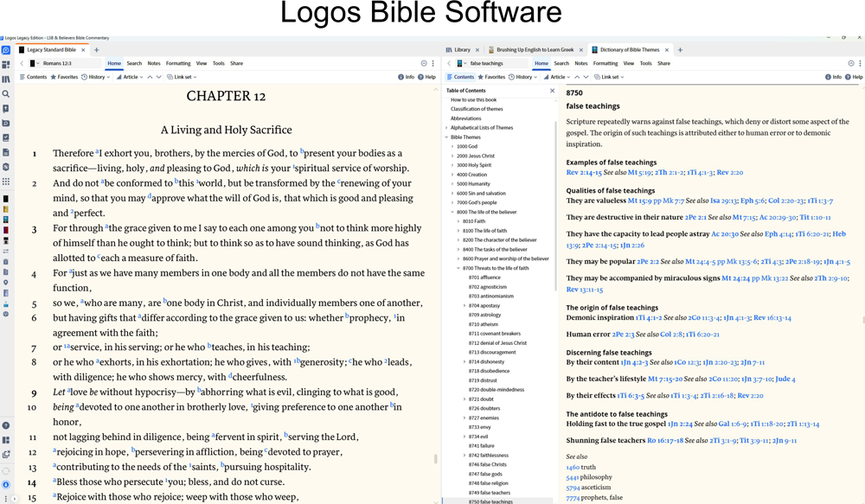Open the apps grid icon in the sidebar
The width and height of the screenshot is (865, 504).
(x=6, y=182)
